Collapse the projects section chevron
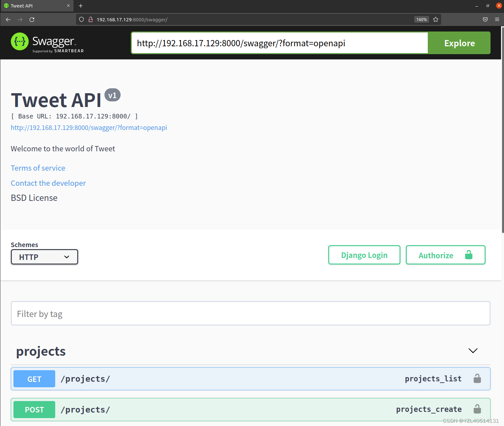Viewport: 504px width, 426px height. pos(473,351)
